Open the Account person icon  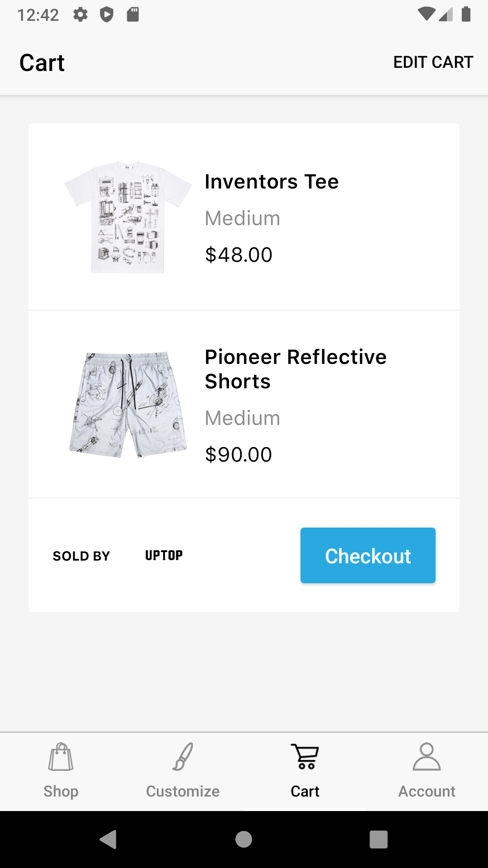(427, 757)
